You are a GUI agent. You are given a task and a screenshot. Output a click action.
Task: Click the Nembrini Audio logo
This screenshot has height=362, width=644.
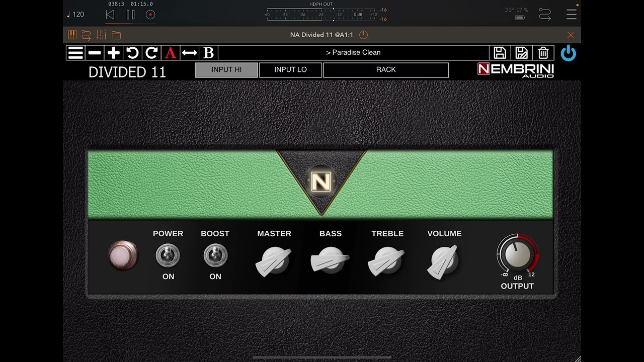click(516, 70)
